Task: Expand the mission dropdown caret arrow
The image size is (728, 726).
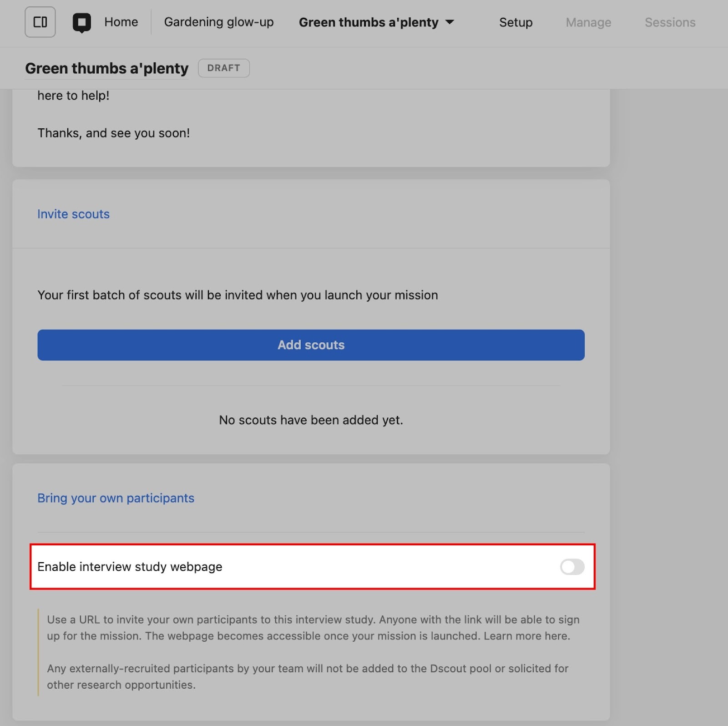Action: [450, 22]
